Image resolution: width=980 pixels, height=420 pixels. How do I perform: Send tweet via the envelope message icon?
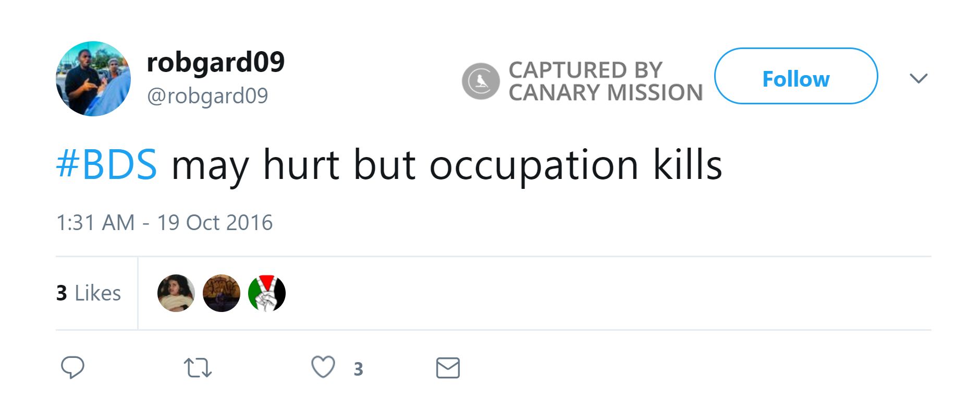click(448, 368)
